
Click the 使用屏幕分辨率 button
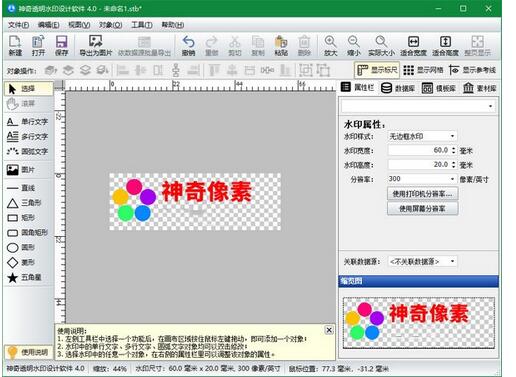point(422,209)
